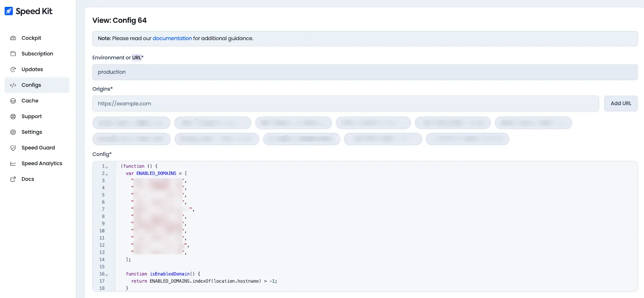This screenshot has height=298, width=644.
Task: Click the 'Origins*' field label
Action: click(102, 89)
